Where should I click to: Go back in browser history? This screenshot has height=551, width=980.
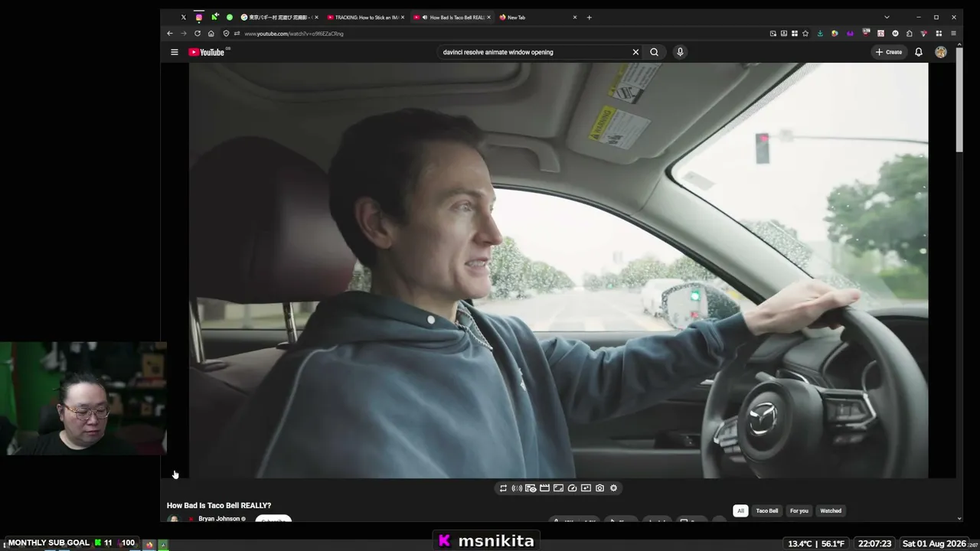click(x=170, y=34)
